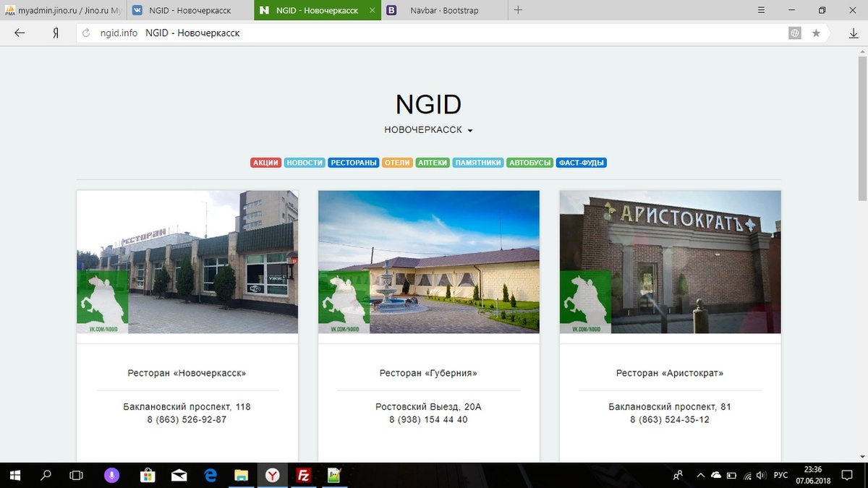Open the Ресторан Губерния photo
This screenshot has height=488, width=868.
point(429,262)
